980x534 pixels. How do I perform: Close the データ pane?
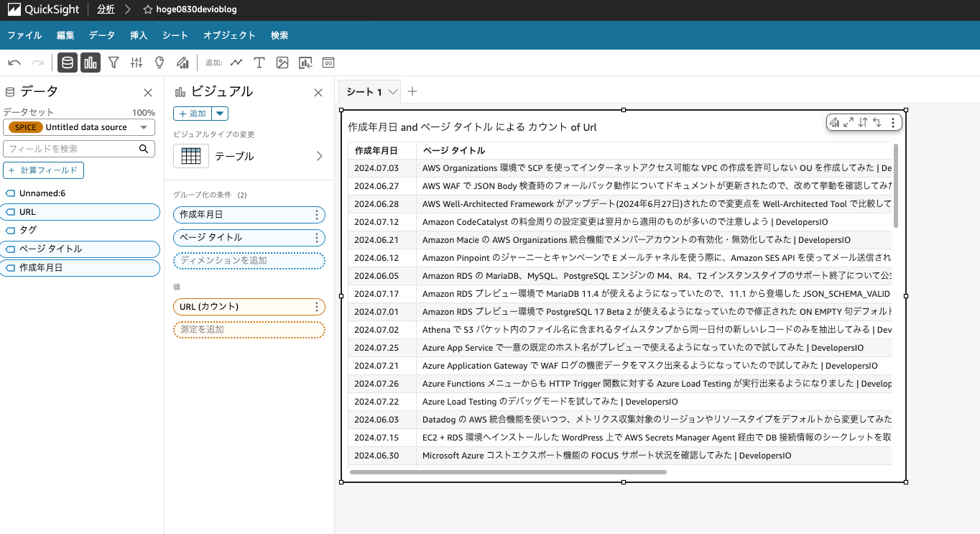tap(148, 93)
